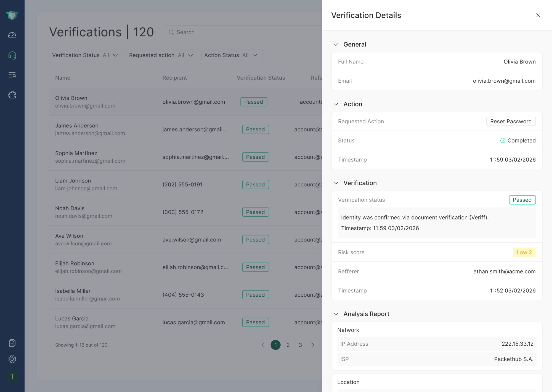Select page 3 in pagination

300,345
